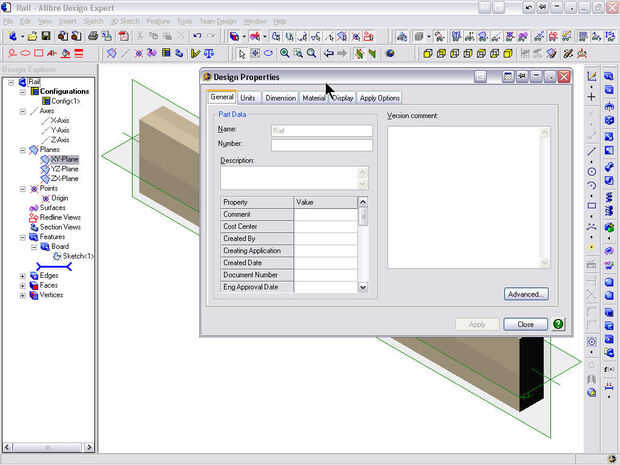Open the Tools menu
The width and height of the screenshot is (620, 465).
click(x=184, y=21)
